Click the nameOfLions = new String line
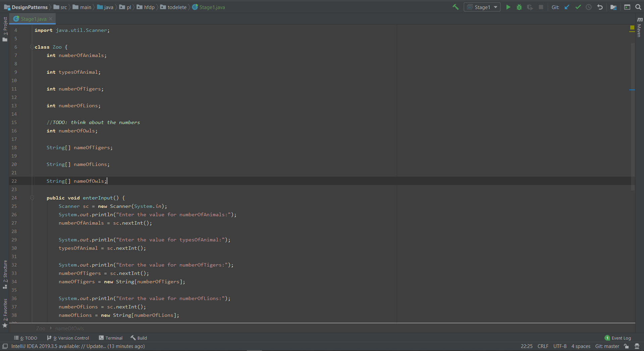Image resolution: width=644 pixels, height=351 pixels. (119, 315)
